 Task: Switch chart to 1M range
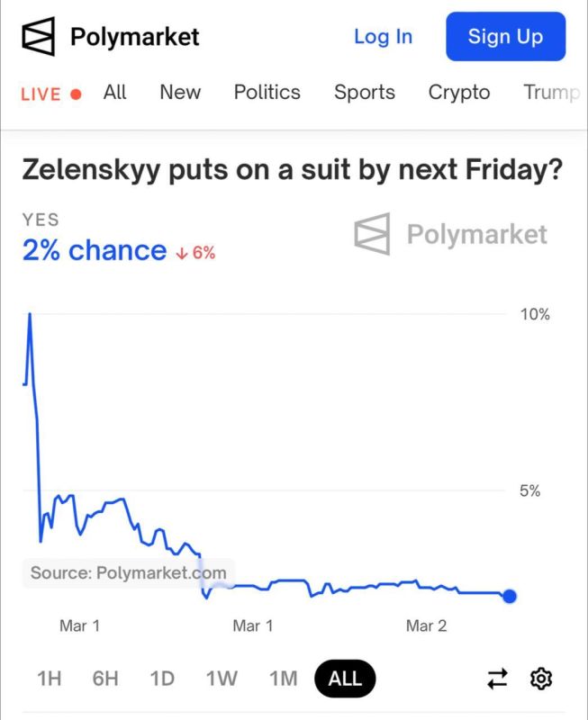pyautogui.click(x=283, y=679)
